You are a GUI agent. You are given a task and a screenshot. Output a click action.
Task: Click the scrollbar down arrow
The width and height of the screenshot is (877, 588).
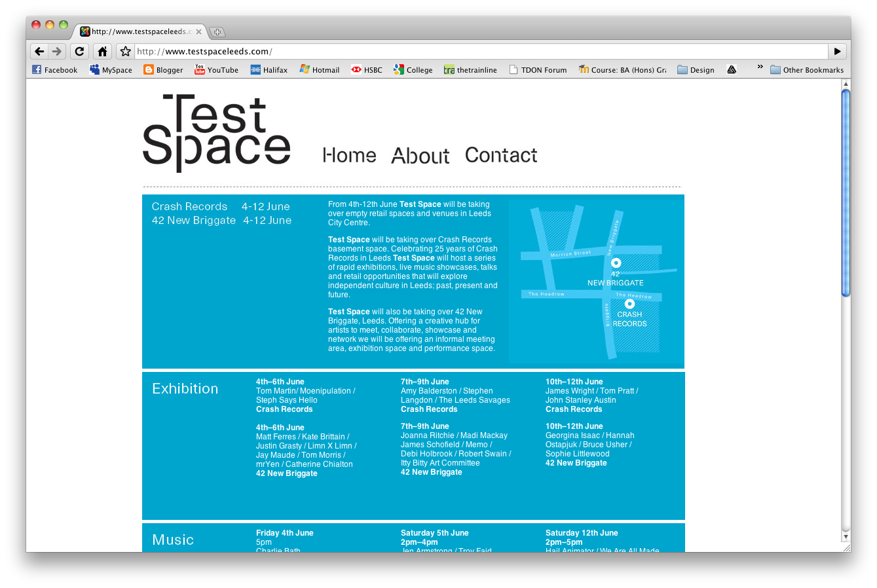point(846,536)
